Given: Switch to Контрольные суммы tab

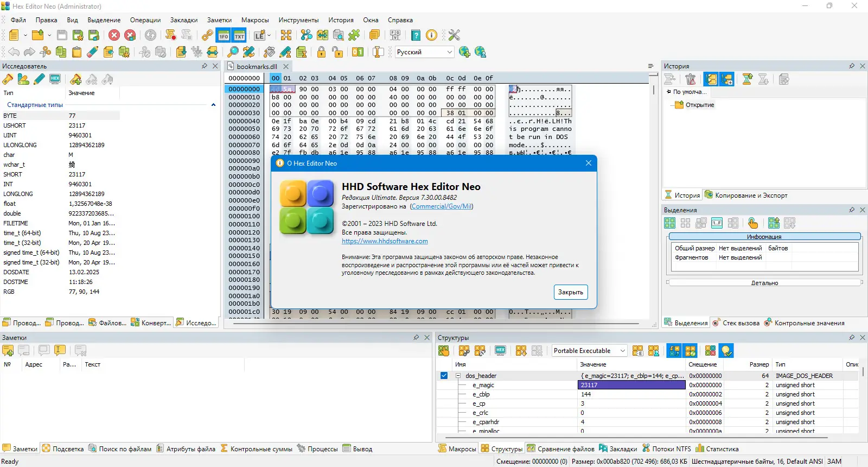Looking at the screenshot, I should [256, 449].
